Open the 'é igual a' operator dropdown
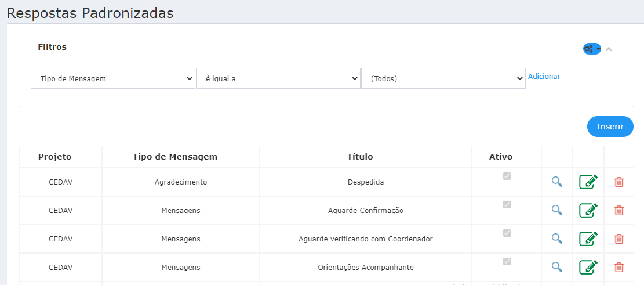This screenshot has height=285, width=644. point(278,78)
